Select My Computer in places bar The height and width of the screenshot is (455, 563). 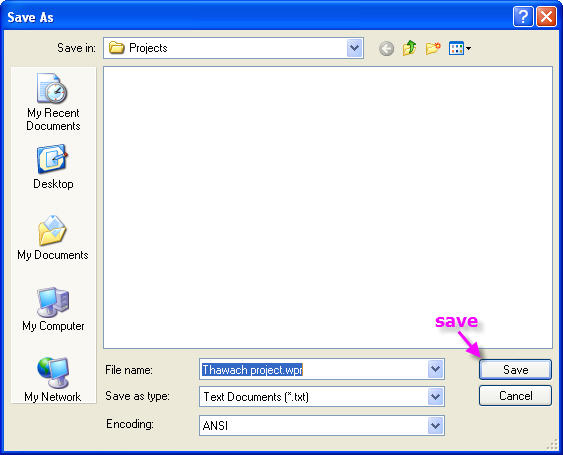(53, 309)
